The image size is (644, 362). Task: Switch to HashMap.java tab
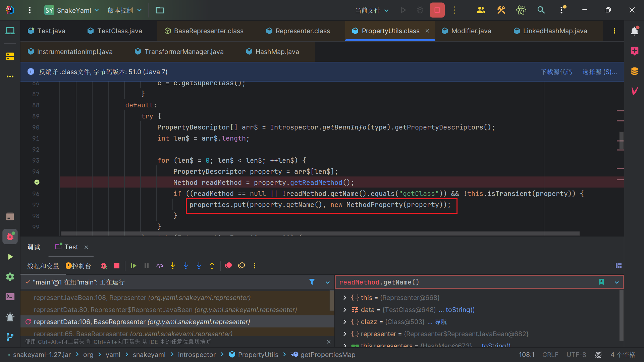[x=272, y=52]
